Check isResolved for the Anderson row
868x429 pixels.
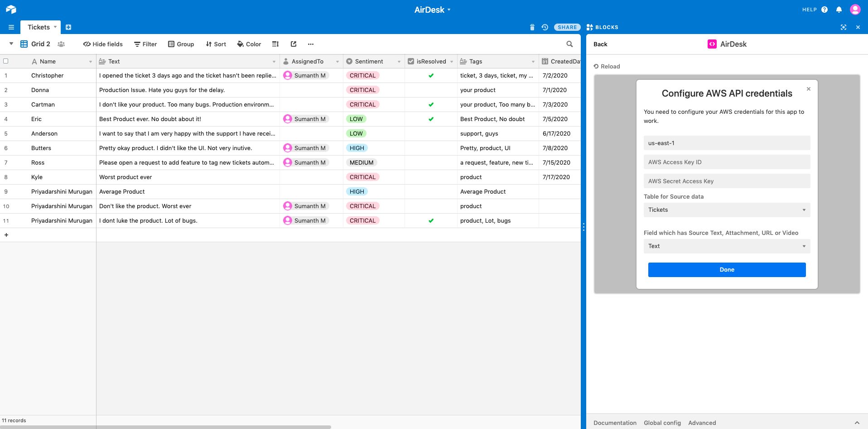tap(431, 134)
